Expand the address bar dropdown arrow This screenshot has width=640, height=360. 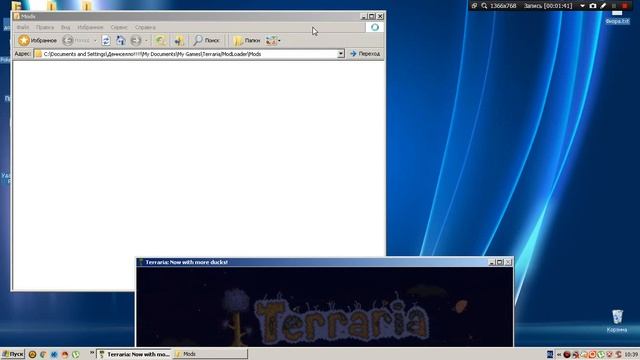[341, 54]
